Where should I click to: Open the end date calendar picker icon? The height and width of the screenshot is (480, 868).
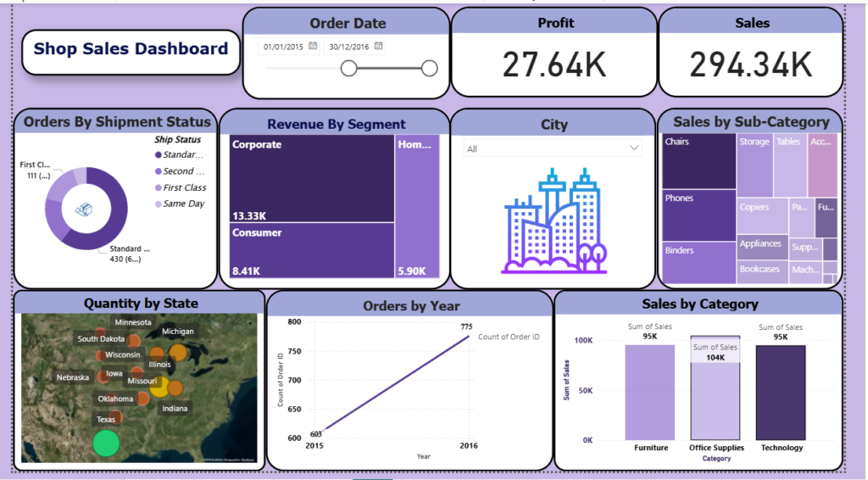tap(379, 46)
